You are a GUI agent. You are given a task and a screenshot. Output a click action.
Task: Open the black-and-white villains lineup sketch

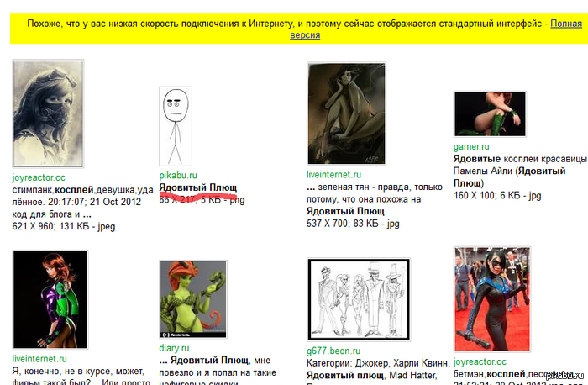click(359, 300)
